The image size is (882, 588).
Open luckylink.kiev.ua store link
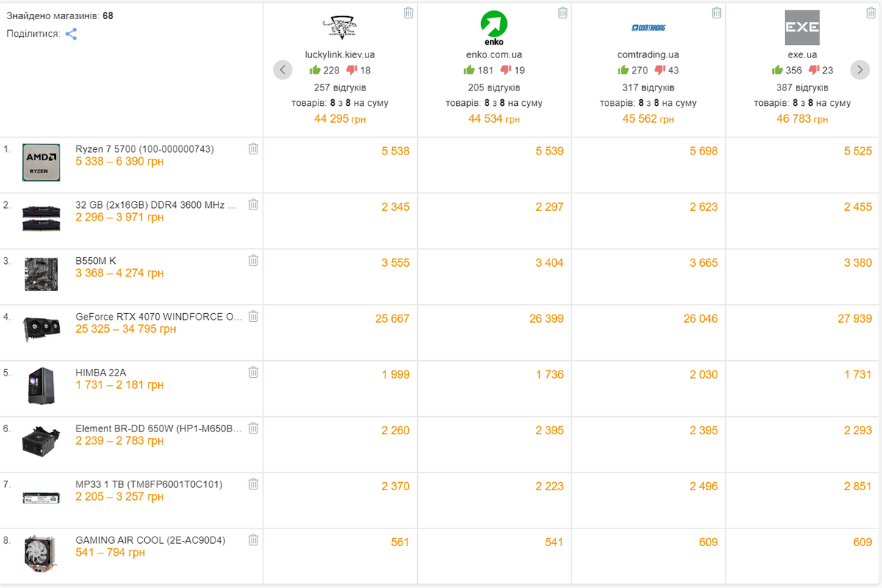pos(340,54)
